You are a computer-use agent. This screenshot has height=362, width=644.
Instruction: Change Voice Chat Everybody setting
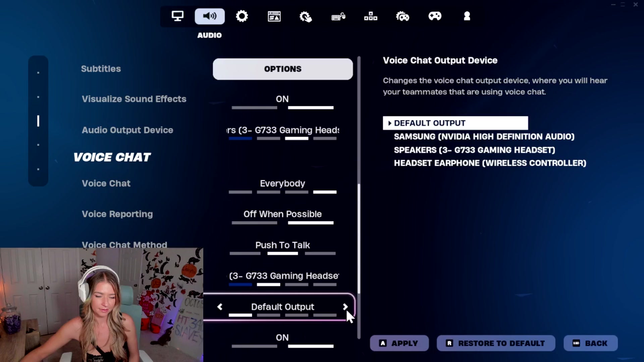[x=282, y=186]
